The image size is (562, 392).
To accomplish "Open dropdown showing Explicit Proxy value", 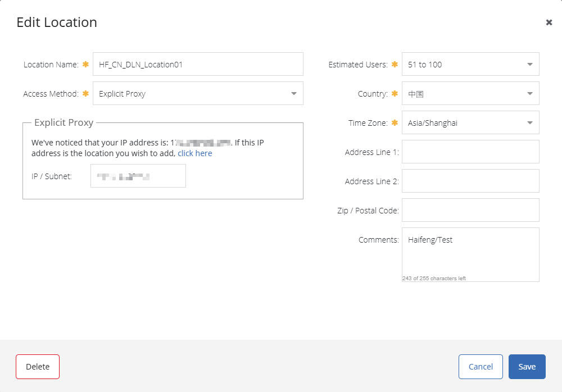I will point(198,94).
